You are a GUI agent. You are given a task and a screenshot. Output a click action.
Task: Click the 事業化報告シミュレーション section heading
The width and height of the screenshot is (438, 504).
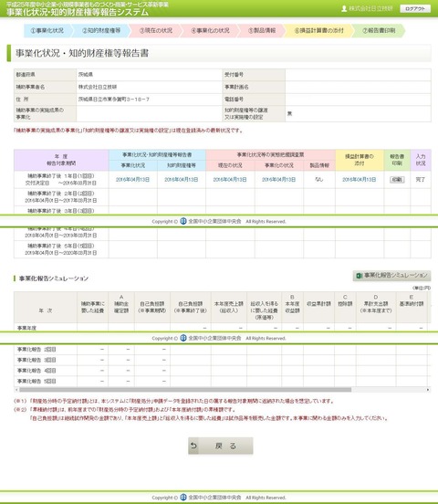point(54,278)
